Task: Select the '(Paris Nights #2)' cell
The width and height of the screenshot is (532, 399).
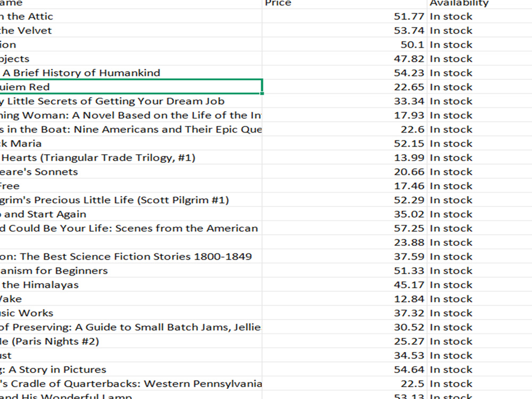Action: click(x=131, y=342)
